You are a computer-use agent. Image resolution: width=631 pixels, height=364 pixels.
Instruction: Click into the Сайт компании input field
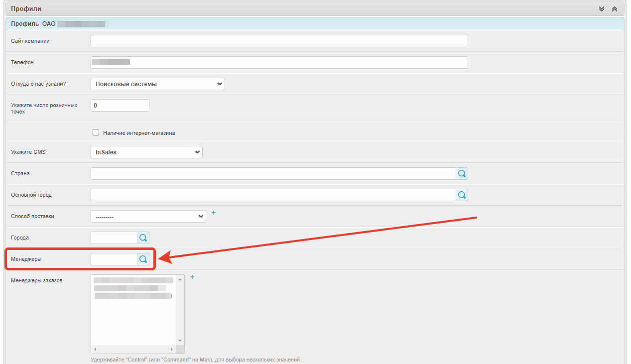pyautogui.click(x=279, y=41)
